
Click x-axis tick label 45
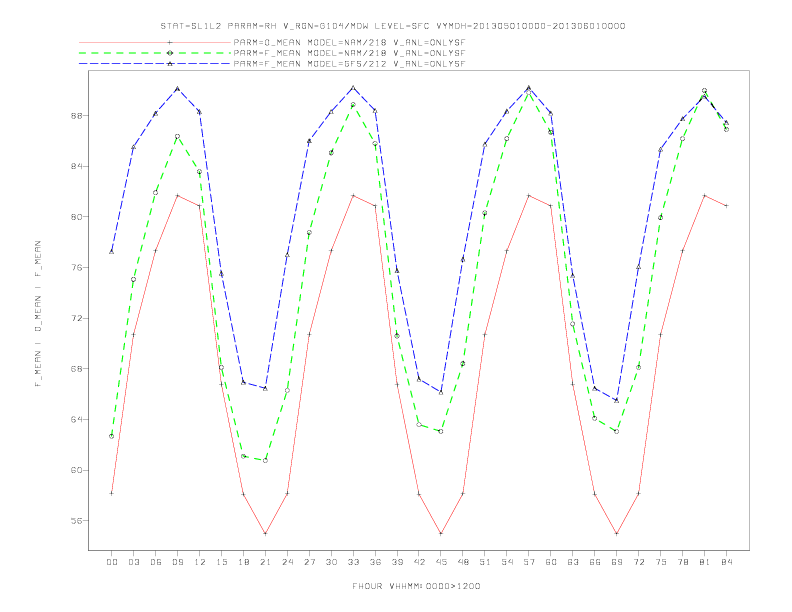(x=441, y=562)
